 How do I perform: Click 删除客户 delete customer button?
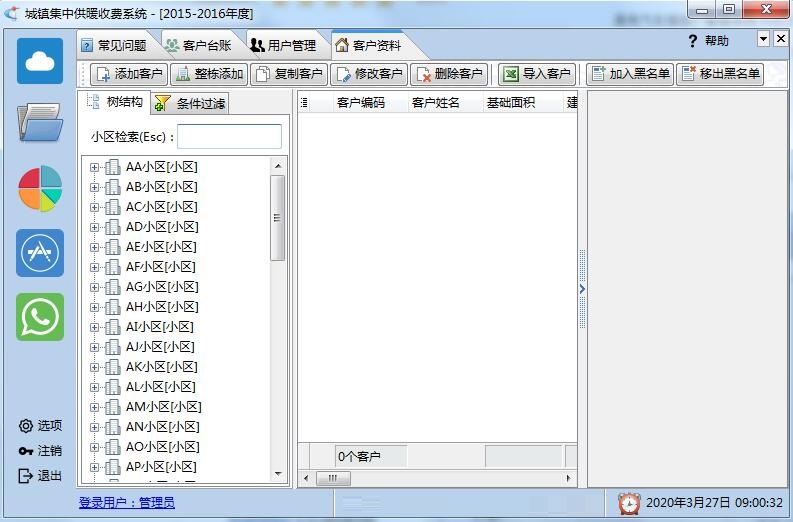[x=449, y=74]
